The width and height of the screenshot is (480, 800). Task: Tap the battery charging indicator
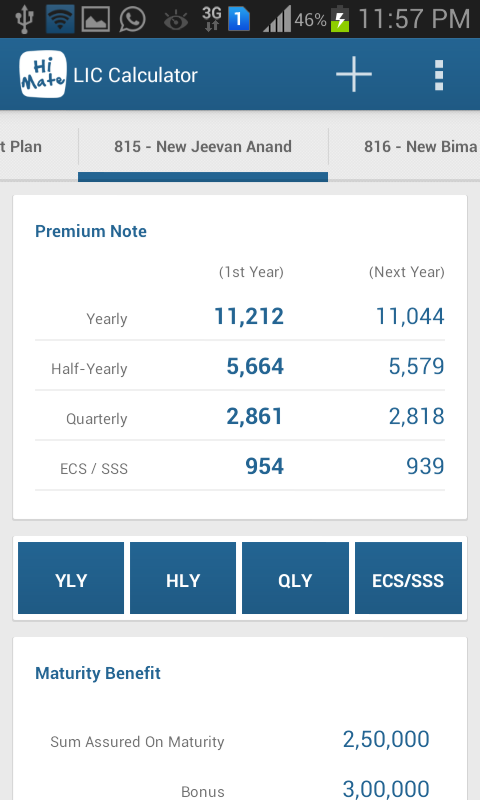pos(340,19)
